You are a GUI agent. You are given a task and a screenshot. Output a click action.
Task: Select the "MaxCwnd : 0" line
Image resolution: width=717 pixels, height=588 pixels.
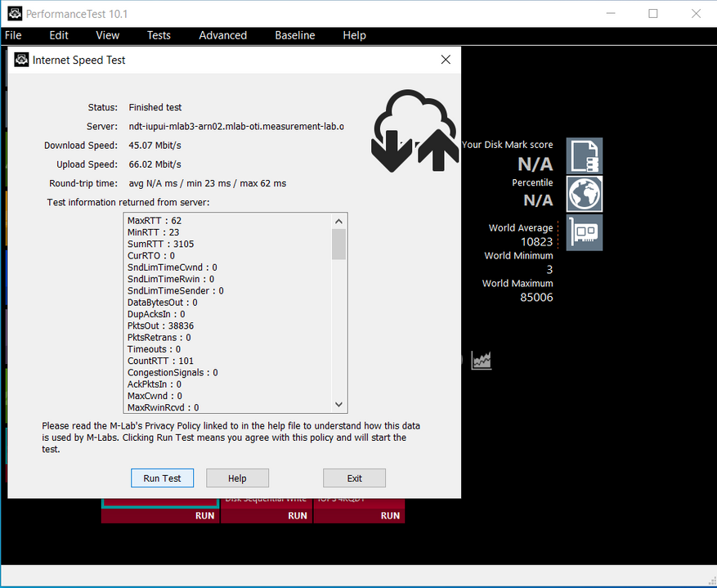coord(155,396)
